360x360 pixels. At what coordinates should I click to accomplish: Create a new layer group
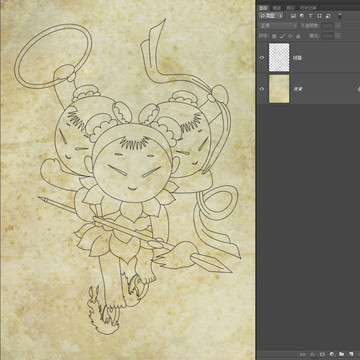tap(342, 354)
